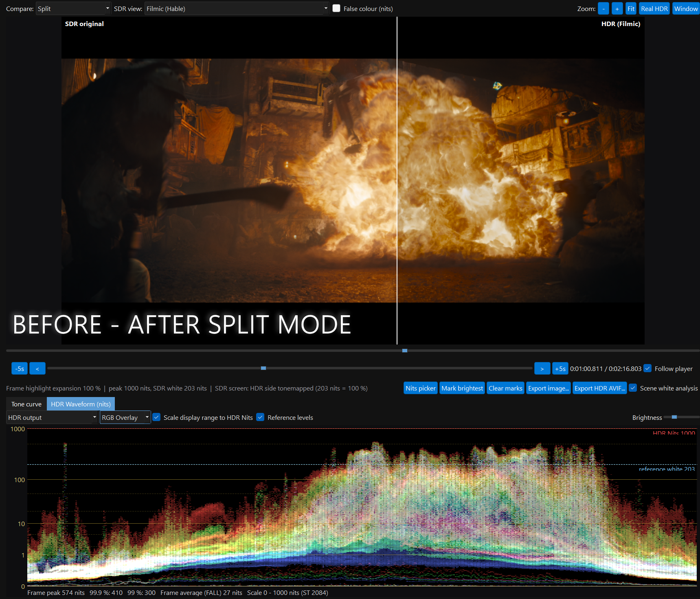Image resolution: width=700 pixels, height=599 pixels.
Task: Step back one frame with < button
Action: point(37,369)
